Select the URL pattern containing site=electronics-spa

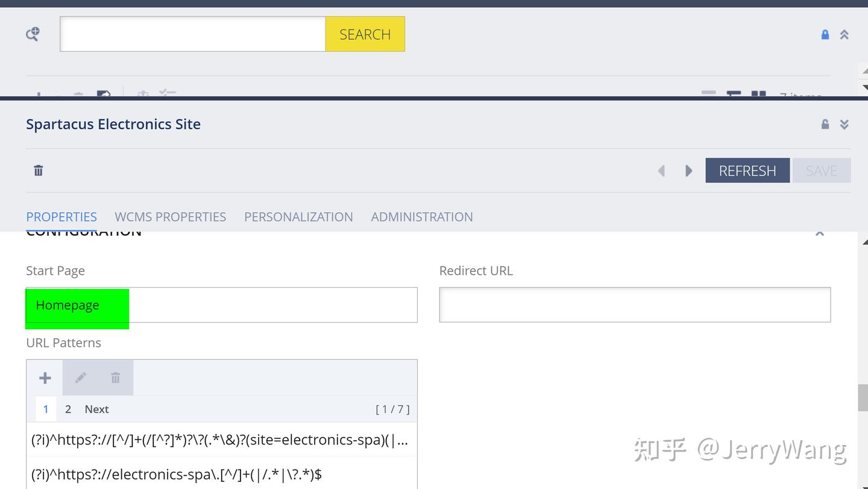tap(222, 440)
